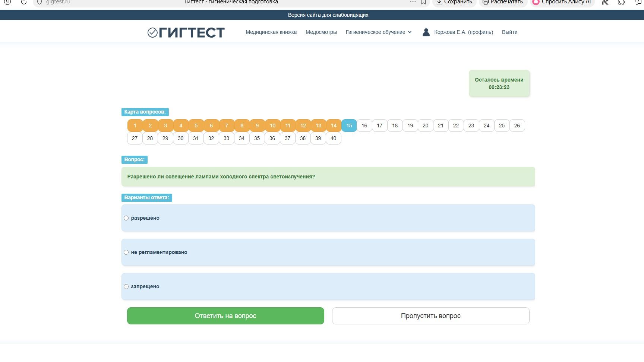The image size is (644, 362).
Task: Click the Сохранить button in the browser bar
Action: (x=454, y=3)
